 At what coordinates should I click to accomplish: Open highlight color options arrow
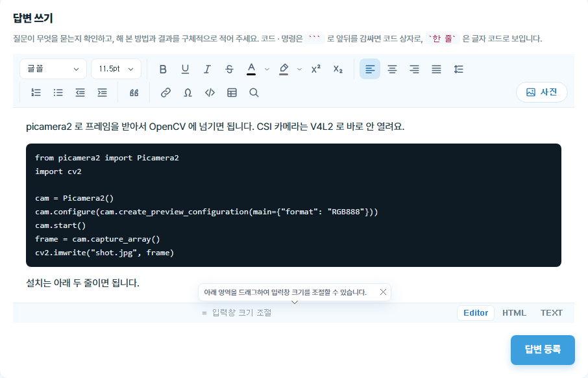(x=299, y=69)
